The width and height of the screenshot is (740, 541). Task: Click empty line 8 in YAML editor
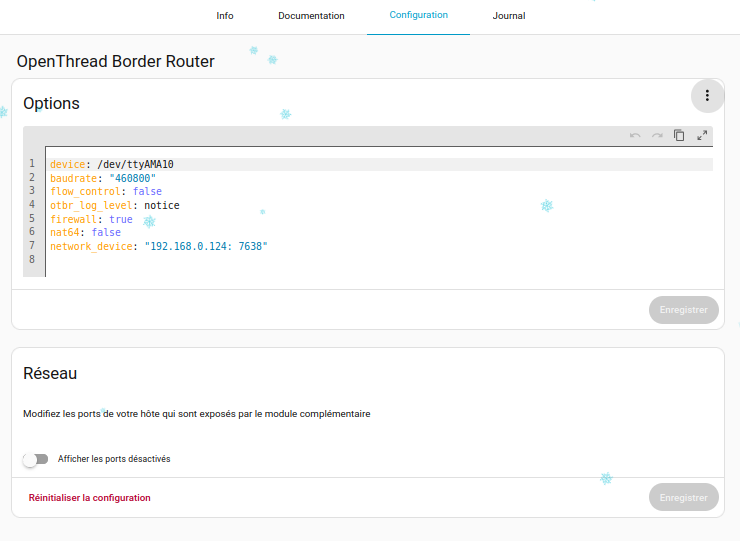click(379, 260)
